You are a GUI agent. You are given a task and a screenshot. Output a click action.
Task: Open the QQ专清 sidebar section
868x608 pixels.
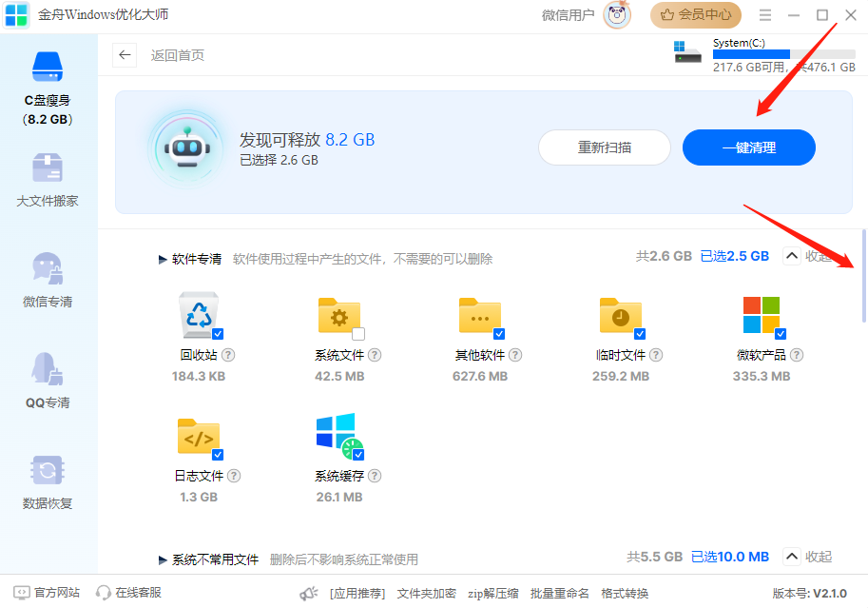48,381
